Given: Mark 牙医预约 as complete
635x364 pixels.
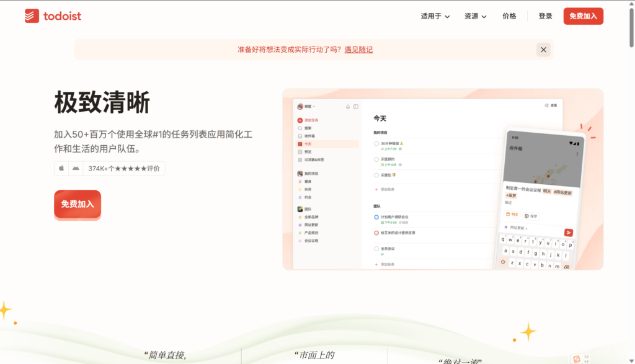Looking at the screenshot, I should tap(377, 159).
